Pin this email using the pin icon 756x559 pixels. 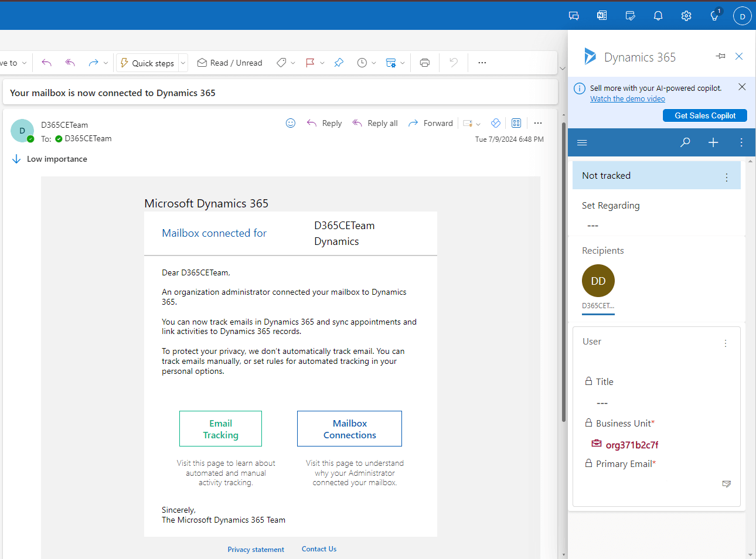[339, 63]
